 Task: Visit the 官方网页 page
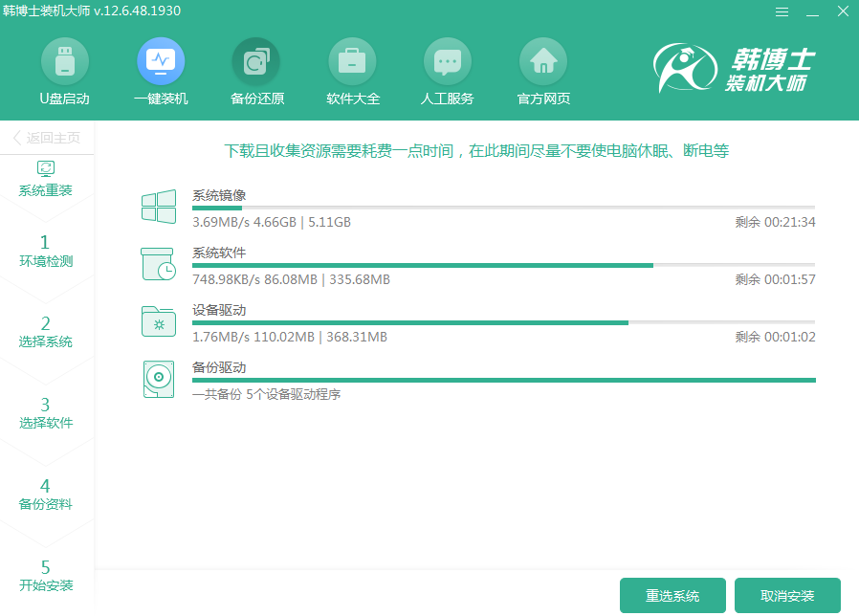click(x=542, y=71)
